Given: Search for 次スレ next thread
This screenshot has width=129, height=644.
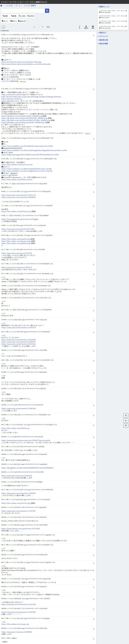Looking at the screenshot, I should tap(5, 21).
